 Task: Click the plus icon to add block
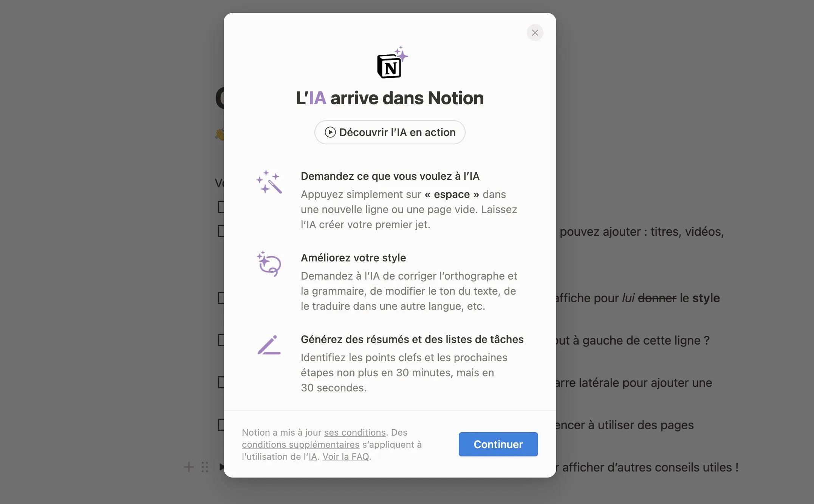point(189,467)
